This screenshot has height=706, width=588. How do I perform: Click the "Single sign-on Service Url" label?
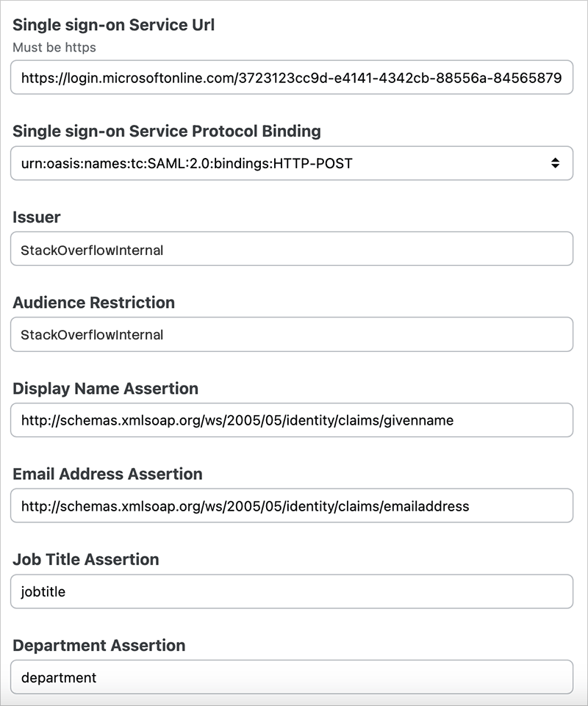[x=113, y=24]
